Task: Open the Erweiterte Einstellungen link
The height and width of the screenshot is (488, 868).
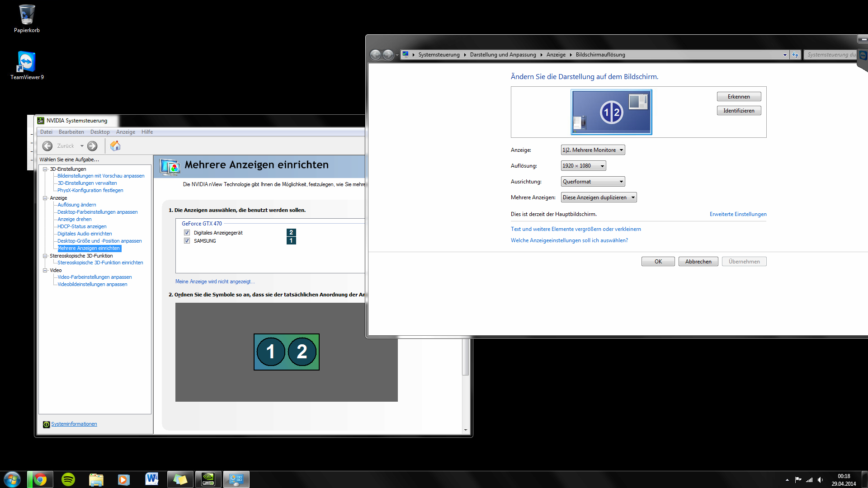Action: pyautogui.click(x=738, y=214)
